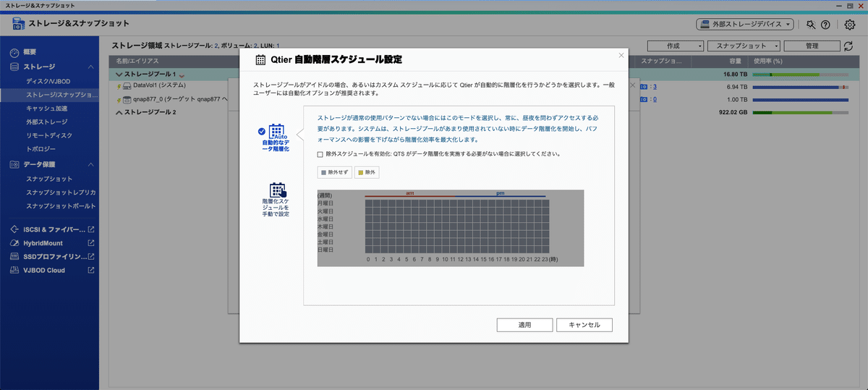Click the qnap877_0 LUN disk icon

pos(126,99)
